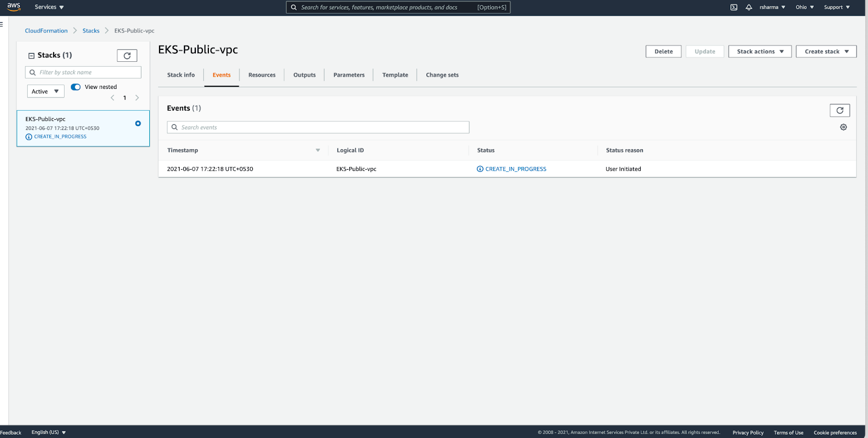
Task: Open AWS home via the logo
Action: point(14,7)
